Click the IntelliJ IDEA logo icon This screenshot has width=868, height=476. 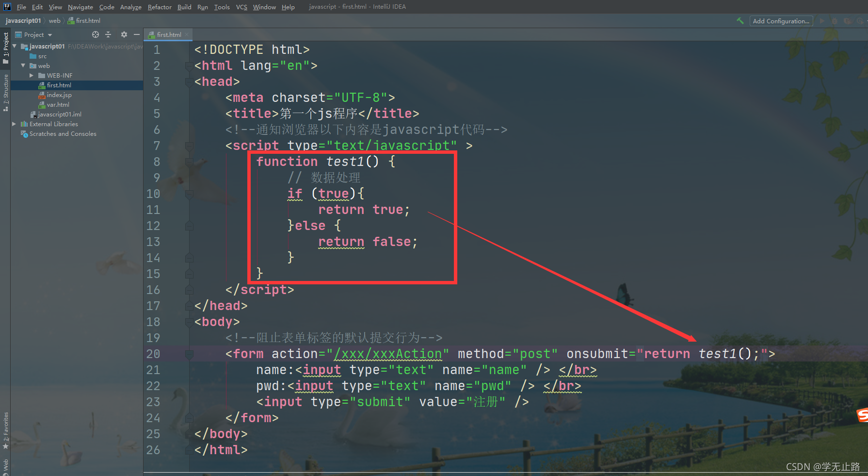tap(7, 7)
